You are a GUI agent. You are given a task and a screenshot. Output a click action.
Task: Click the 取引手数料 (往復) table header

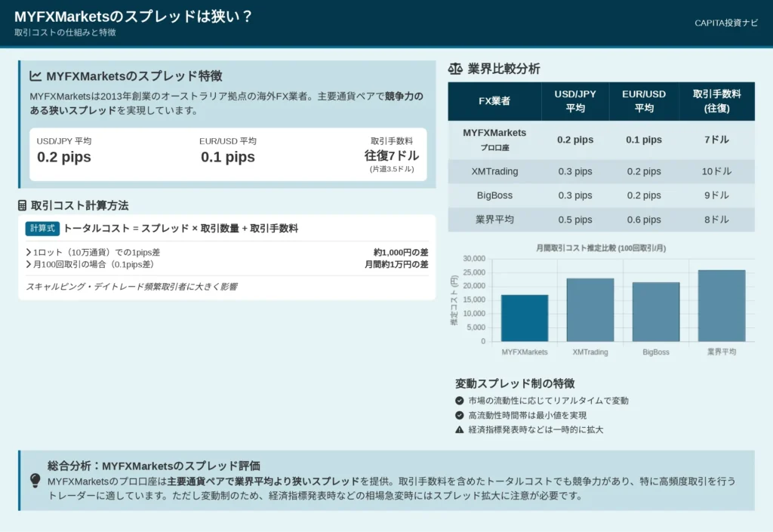point(717,101)
